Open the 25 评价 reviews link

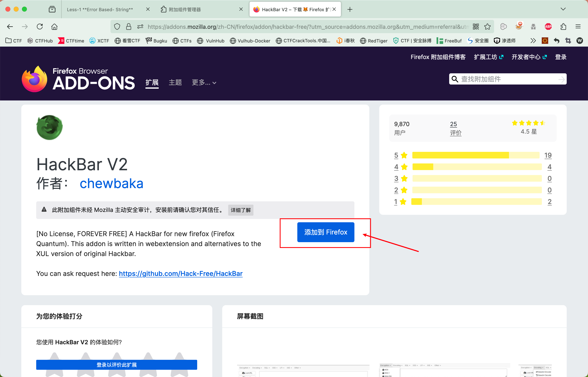(x=456, y=128)
